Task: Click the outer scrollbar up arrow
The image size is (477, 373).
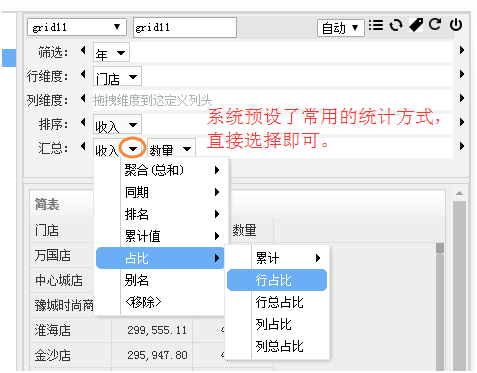Action: coord(459,193)
